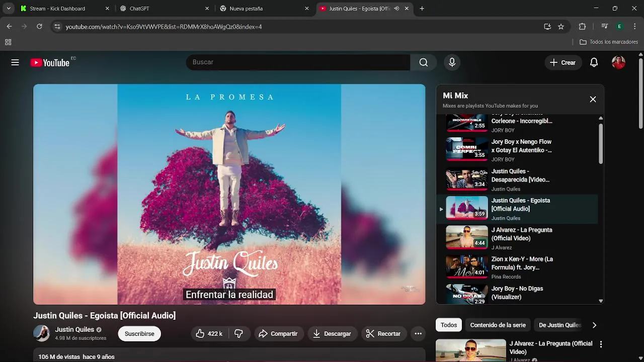Select Justin Quiles Egoista playlist item
644x362 pixels.
517,209
